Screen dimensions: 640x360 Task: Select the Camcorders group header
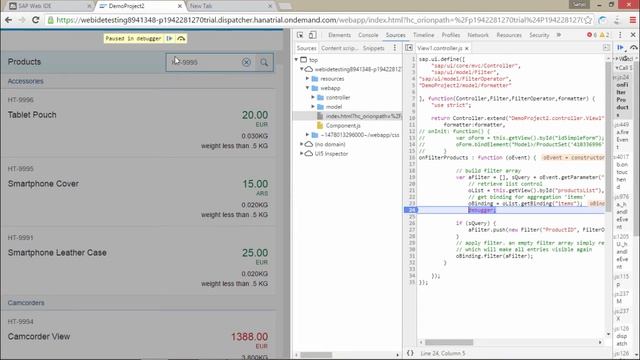coord(138,303)
